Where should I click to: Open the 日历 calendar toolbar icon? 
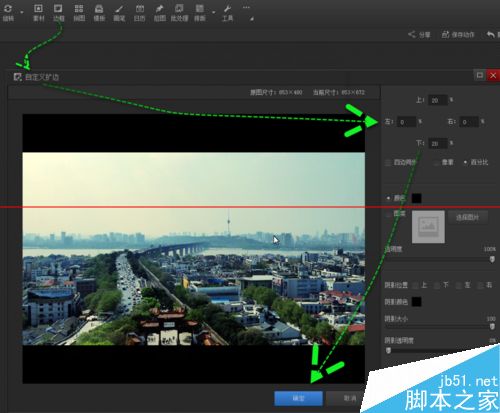coord(139,13)
